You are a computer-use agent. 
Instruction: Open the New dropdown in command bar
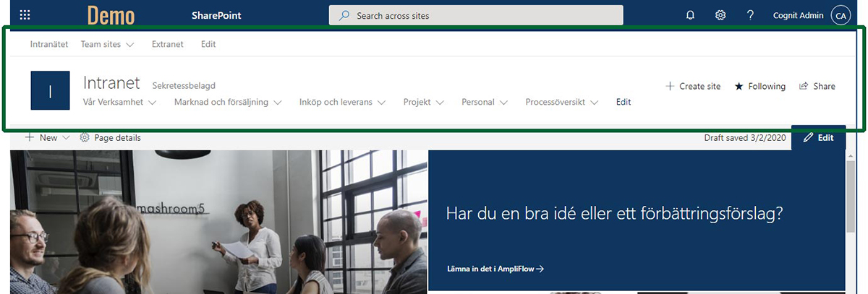click(48, 137)
